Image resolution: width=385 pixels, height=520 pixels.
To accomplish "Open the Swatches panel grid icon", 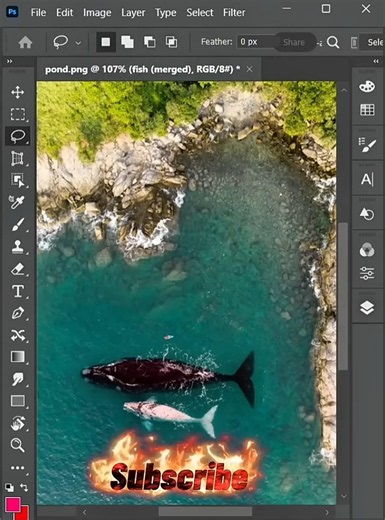I will pos(367,110).
